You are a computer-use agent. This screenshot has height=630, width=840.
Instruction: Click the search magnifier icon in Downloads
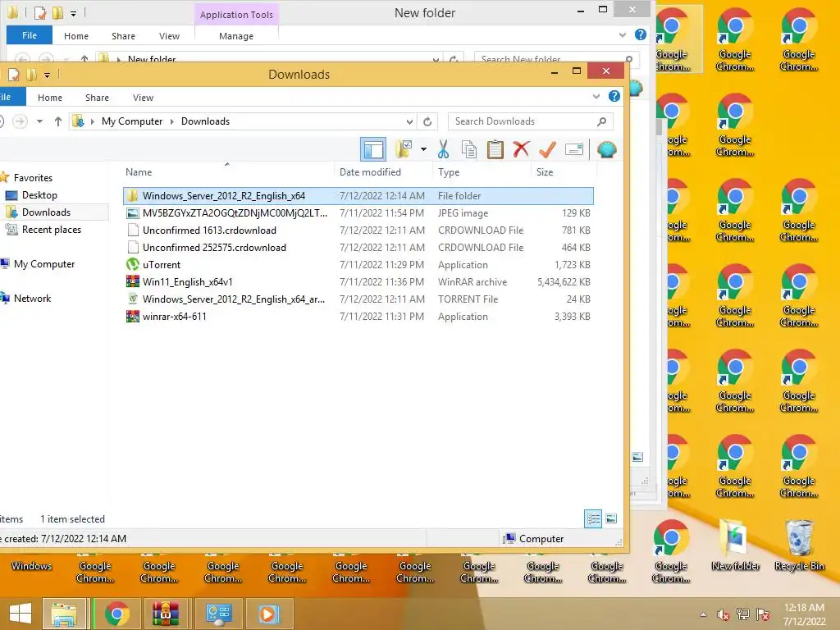601,121
